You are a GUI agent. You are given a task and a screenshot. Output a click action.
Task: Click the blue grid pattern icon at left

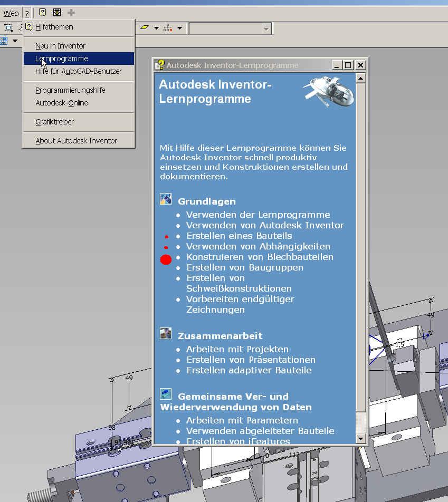pos(4,41)
